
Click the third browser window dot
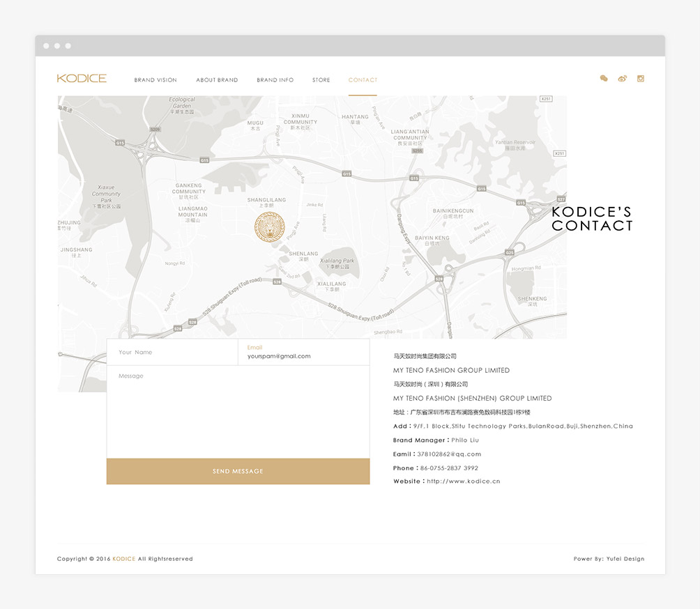coord(68,46)
